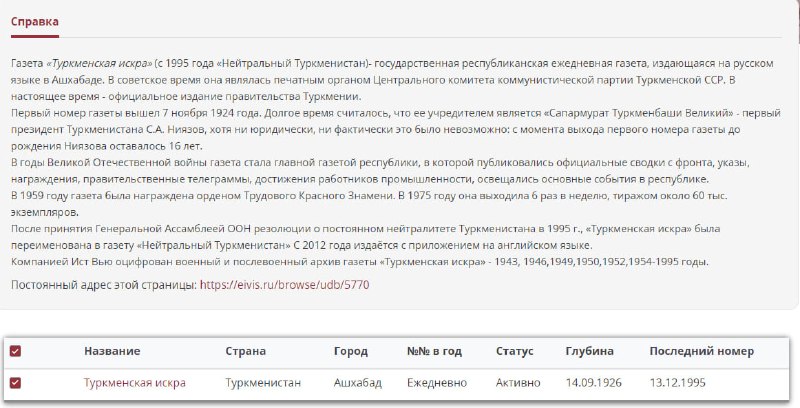800x408 pixels.
Task: Open the Справка tab
Action: (35, 22)
